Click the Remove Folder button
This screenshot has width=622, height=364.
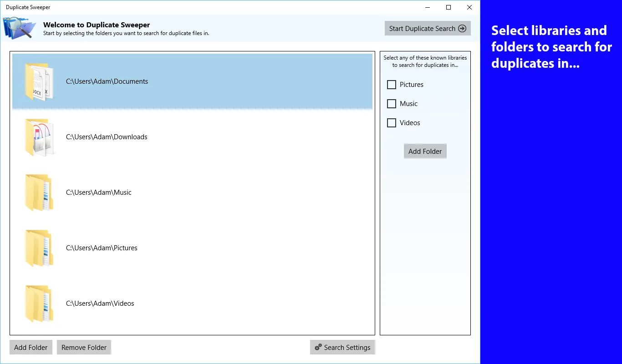[84, 347]
